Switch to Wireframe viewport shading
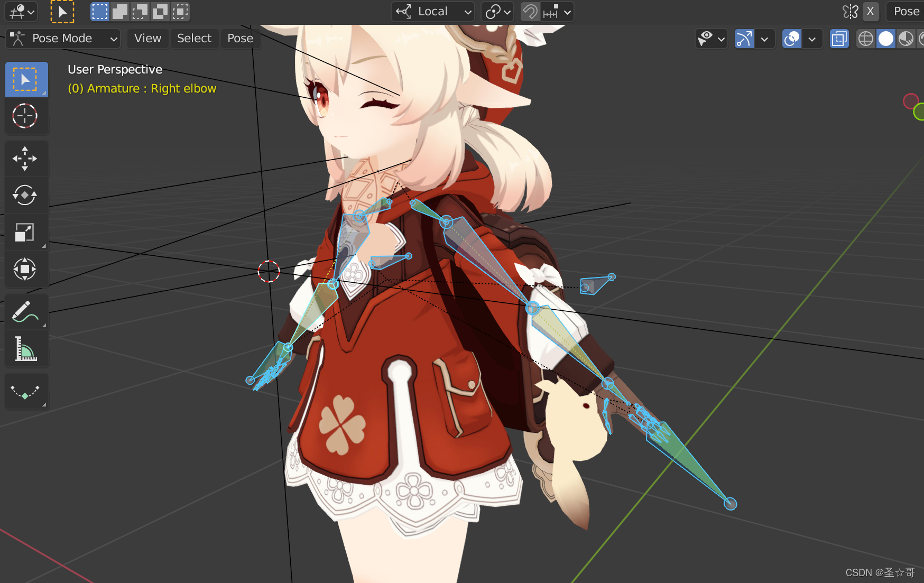The height and width of the screenshot is (583, 924). pos(865,39)
